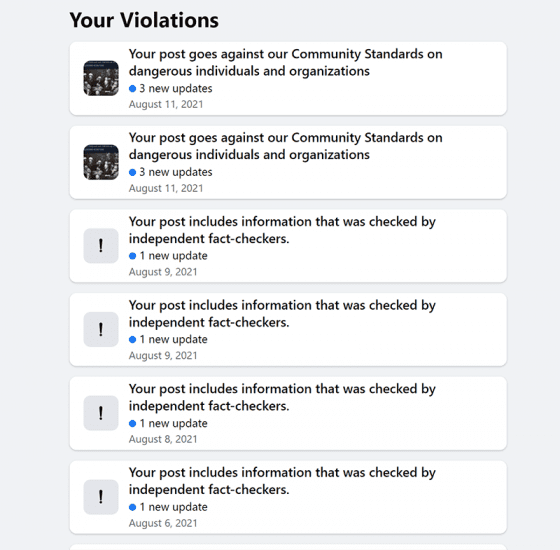The image size is (560, 550).
Task: Open the exclamation icon on August 8 violation
Action: (101, 413)
